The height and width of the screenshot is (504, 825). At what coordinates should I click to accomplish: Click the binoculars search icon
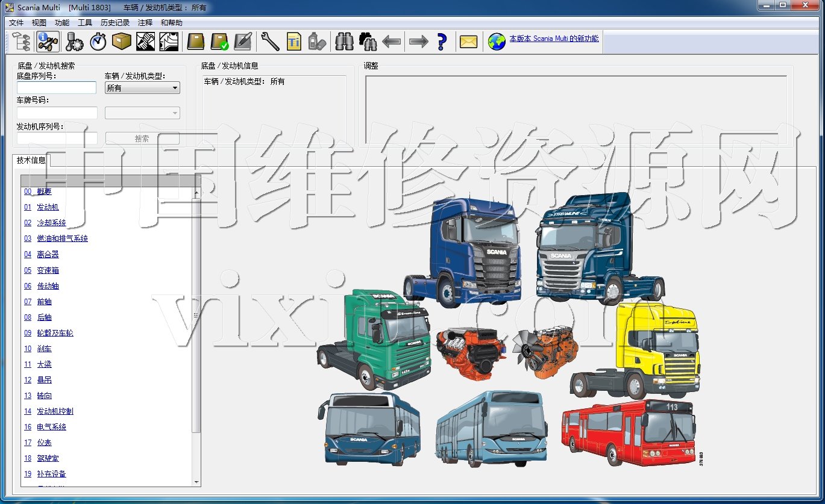[x=344, y=42]
